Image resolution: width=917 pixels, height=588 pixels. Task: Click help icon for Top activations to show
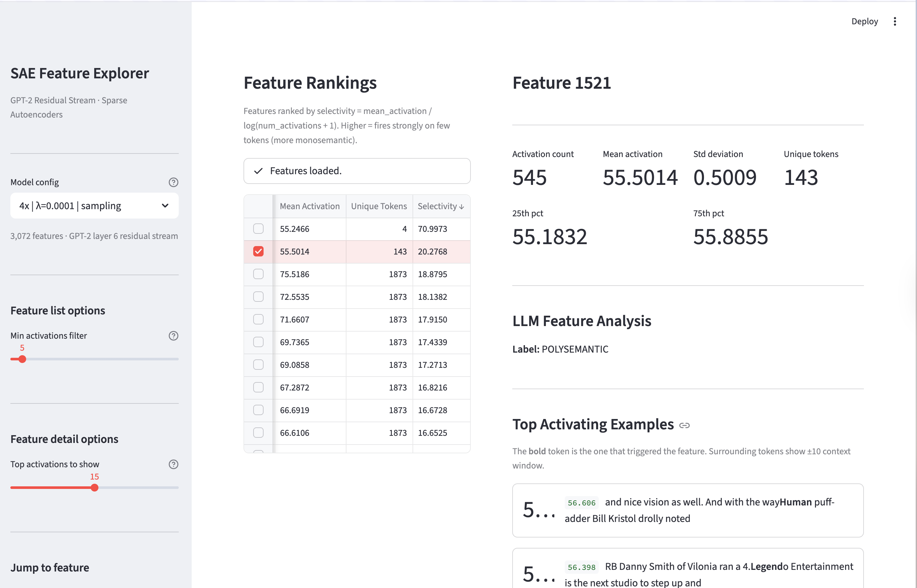click(x=173, y=464)
